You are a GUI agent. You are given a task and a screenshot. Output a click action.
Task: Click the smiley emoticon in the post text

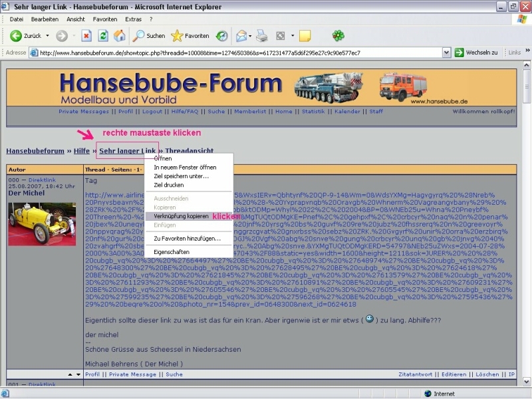[x=370, y=319]
